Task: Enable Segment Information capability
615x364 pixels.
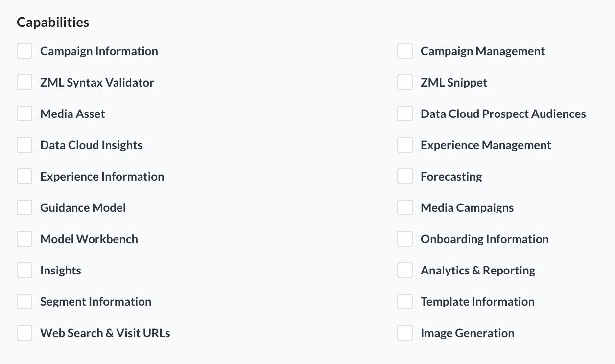Action: 24,301
